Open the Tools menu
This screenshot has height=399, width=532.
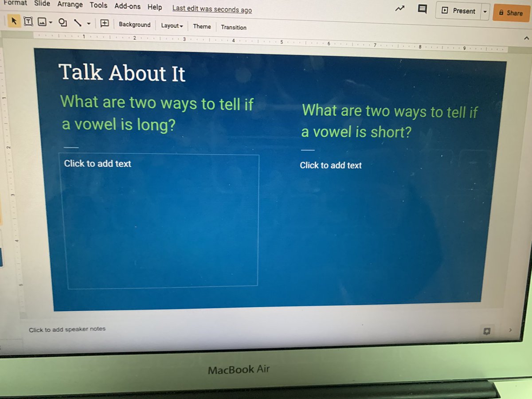[98, 5]
